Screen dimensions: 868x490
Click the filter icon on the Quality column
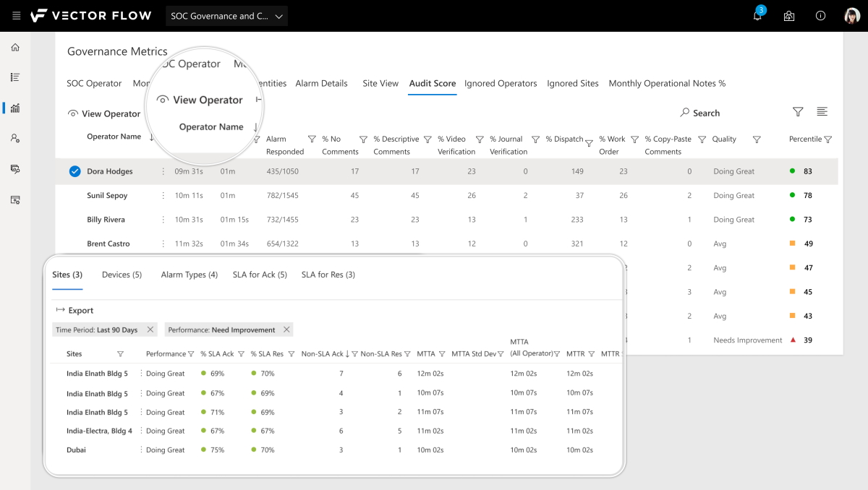click(x=757, y=139)
